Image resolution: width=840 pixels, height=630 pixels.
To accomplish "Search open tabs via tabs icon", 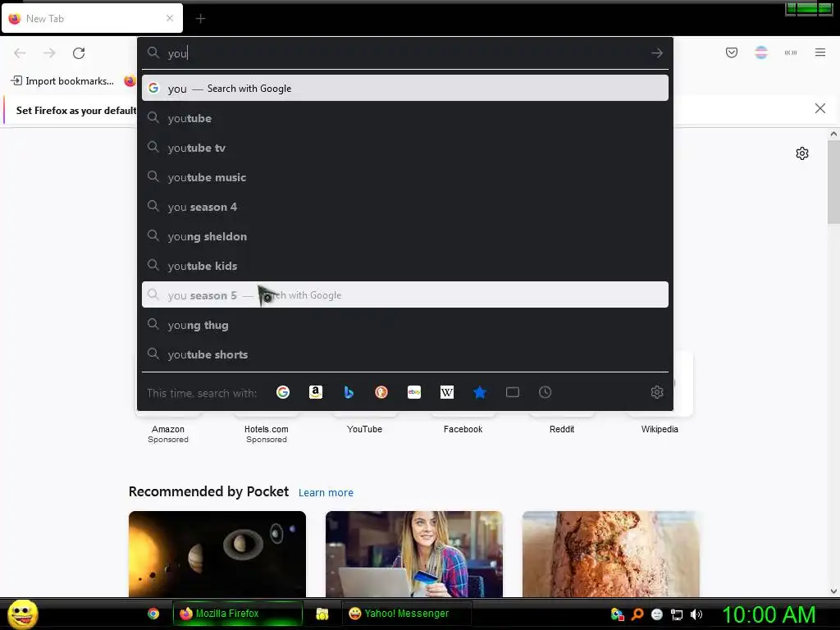I will click(x=513, y=393).
